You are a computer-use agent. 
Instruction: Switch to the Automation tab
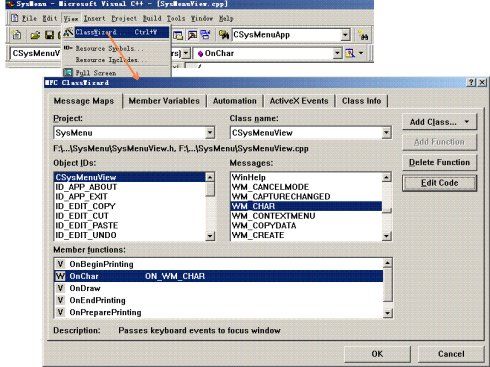[x=235, y=101]
